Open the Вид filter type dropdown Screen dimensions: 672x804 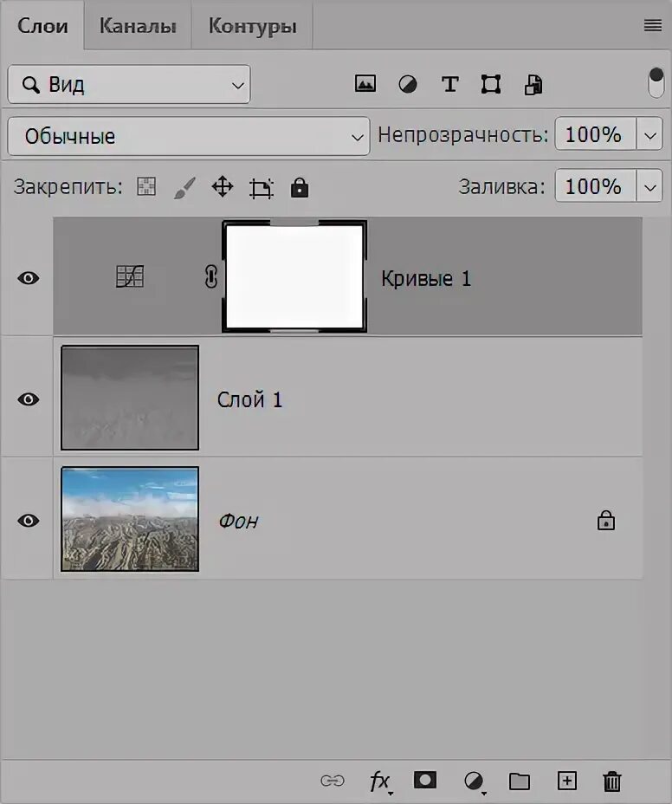pyautogui.click(x=129, y=85)
